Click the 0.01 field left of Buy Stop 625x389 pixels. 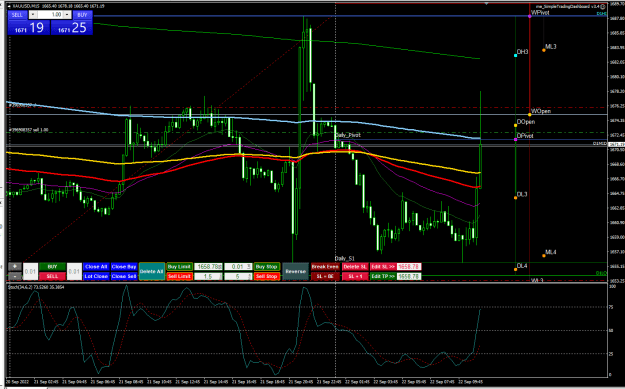point(238,267)
